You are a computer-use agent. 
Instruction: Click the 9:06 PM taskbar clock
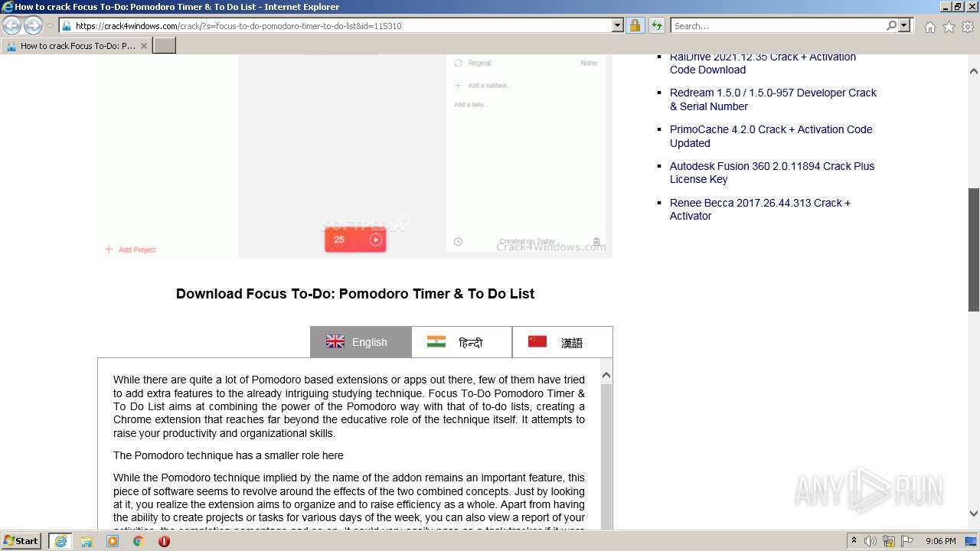pyautogui.click(x=941, y=541)
